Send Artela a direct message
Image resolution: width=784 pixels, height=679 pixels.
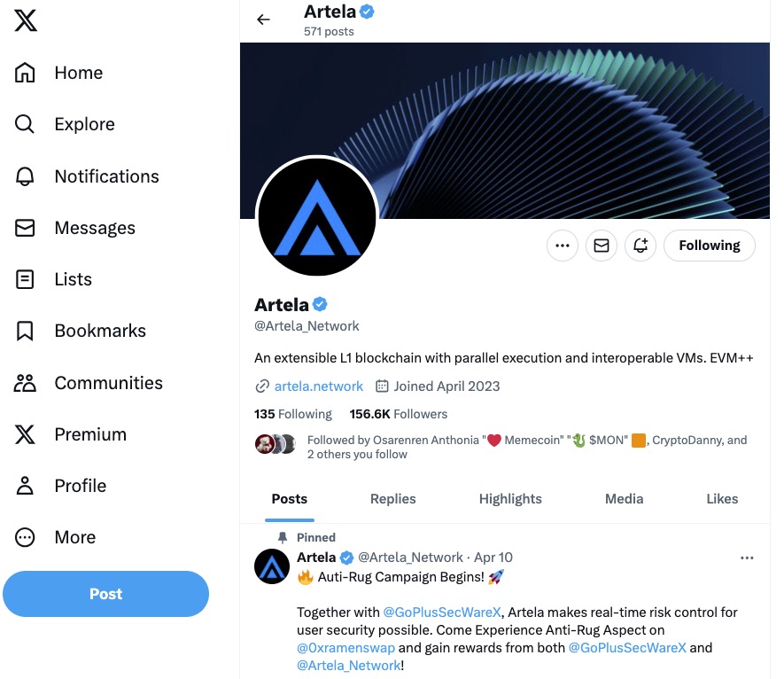(602, 246)
